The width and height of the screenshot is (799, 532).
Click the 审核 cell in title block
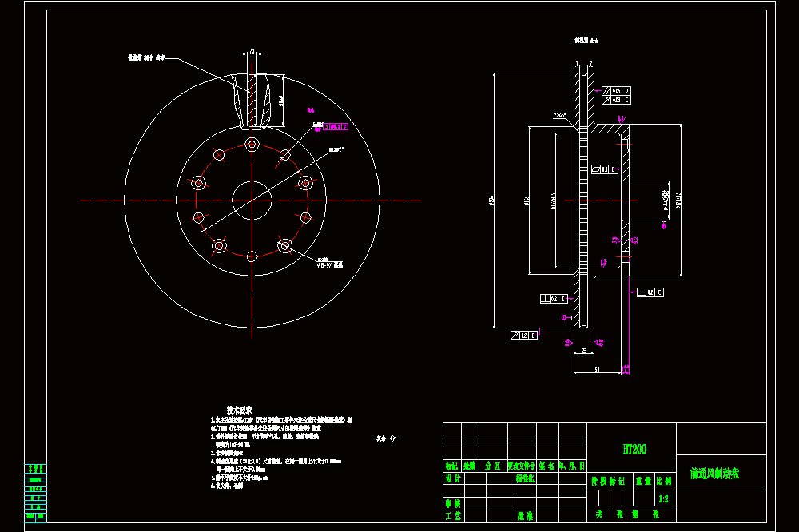point(453,503)
